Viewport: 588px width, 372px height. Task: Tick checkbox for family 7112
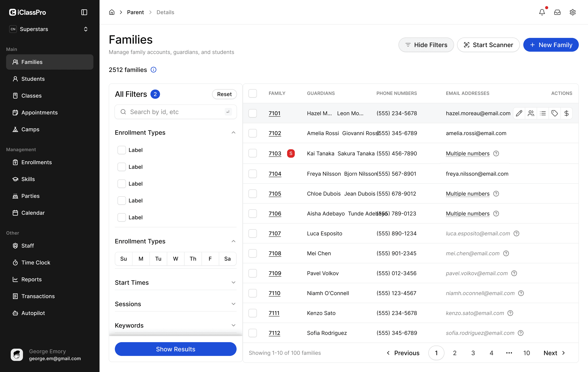coord(252,333)
